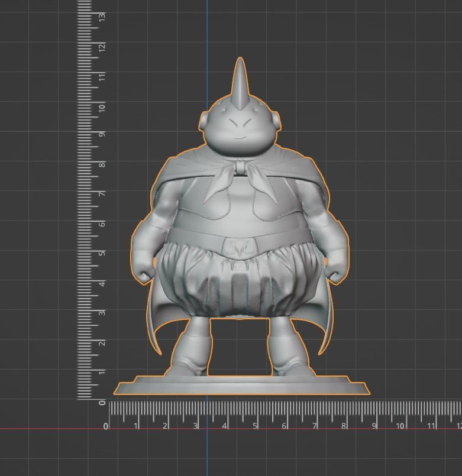Click the "7" label on the vertical ruler
Screen dimensions: 462x476
point(102,193)
